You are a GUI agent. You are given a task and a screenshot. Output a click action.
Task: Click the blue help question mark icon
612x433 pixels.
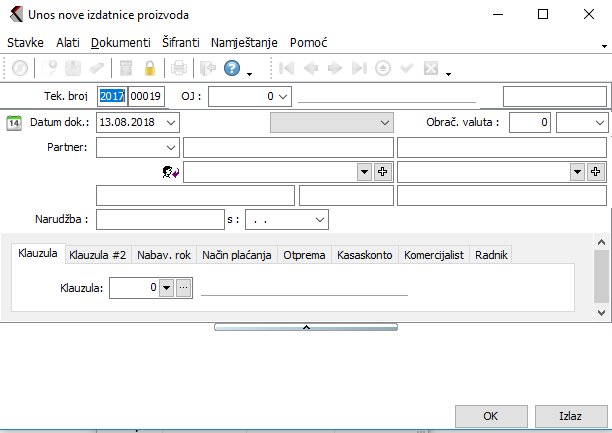[x=232, y=69]
